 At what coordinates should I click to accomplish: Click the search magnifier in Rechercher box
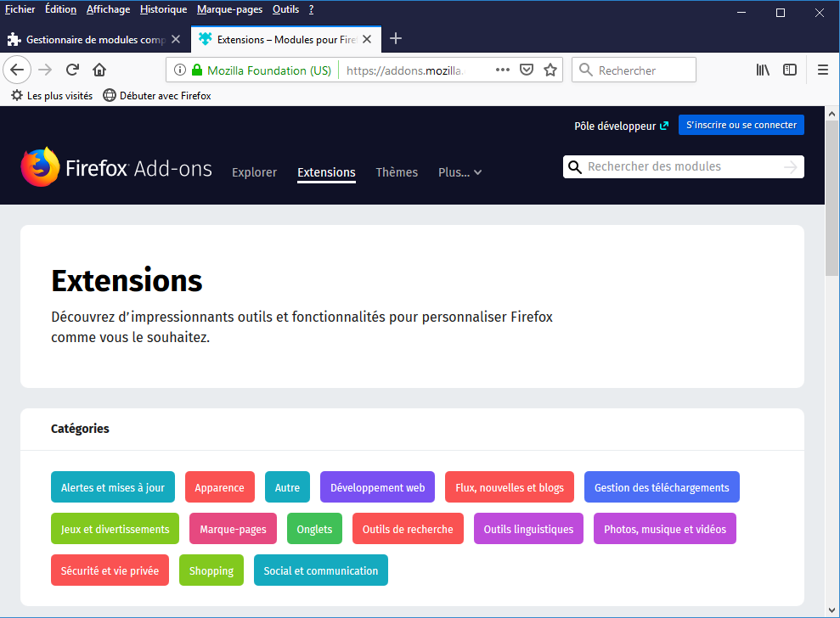tap(585, 70)
